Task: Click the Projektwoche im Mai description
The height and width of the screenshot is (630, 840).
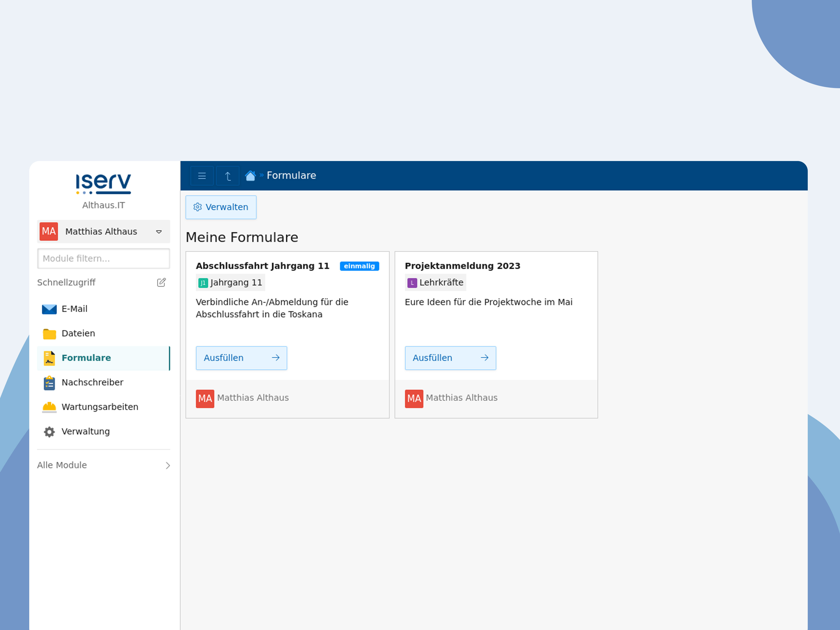Action: (488, 302)
